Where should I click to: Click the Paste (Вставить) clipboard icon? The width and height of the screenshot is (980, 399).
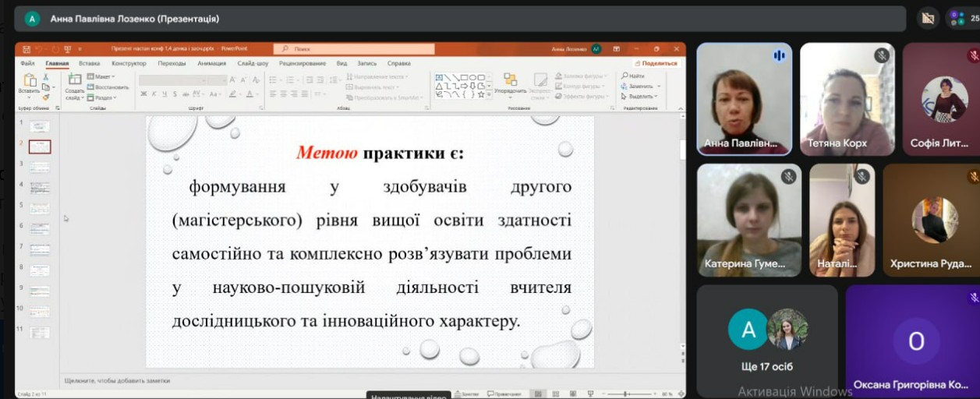[x=29, y=81]
